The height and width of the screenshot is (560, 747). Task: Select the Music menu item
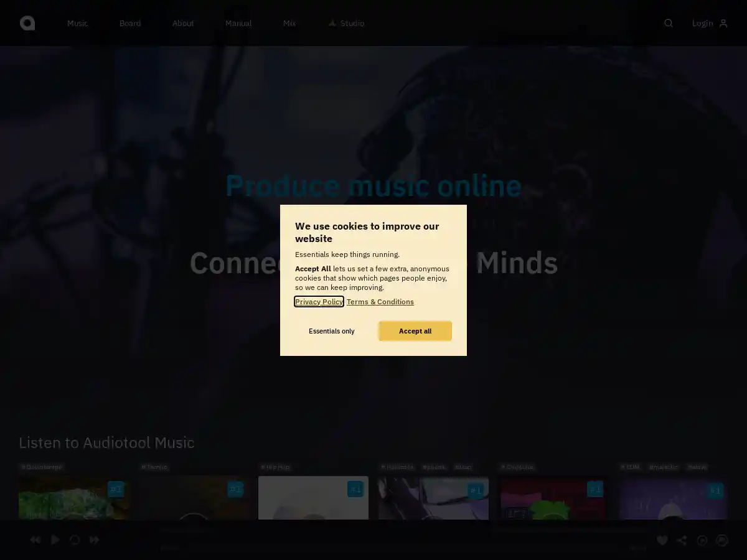pyautogui.click(x=77, y=23)
